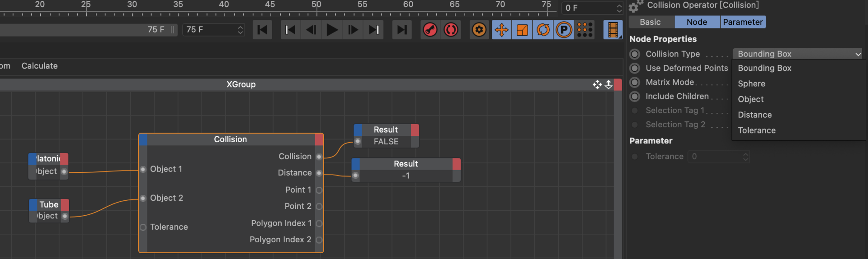This screenshot has width=868, height=259.
Task: Toggle Collision Type animation circle
Action: point(635,54)
